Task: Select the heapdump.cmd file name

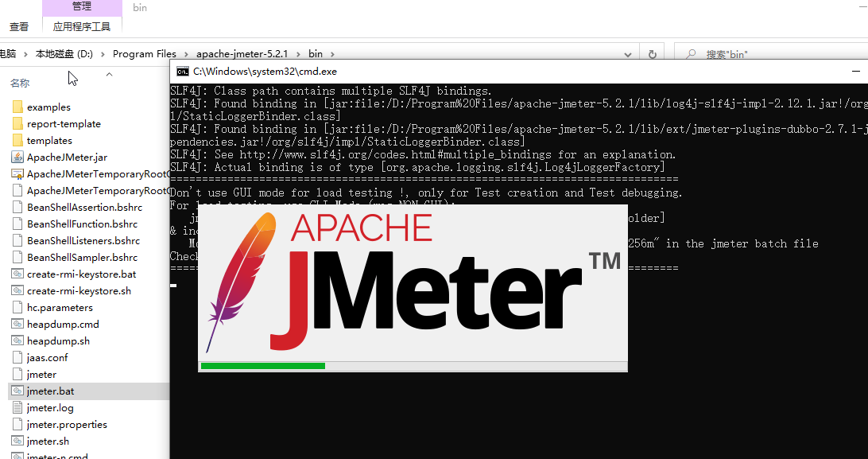Action: click(63, 324)
